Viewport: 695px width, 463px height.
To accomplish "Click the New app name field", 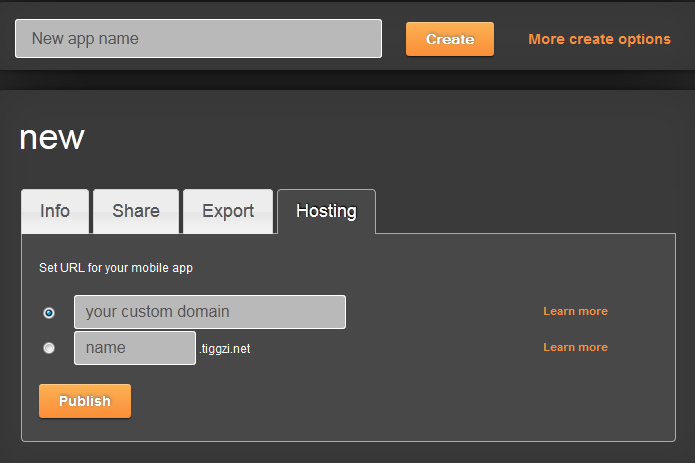I will (x=198, y=39).
